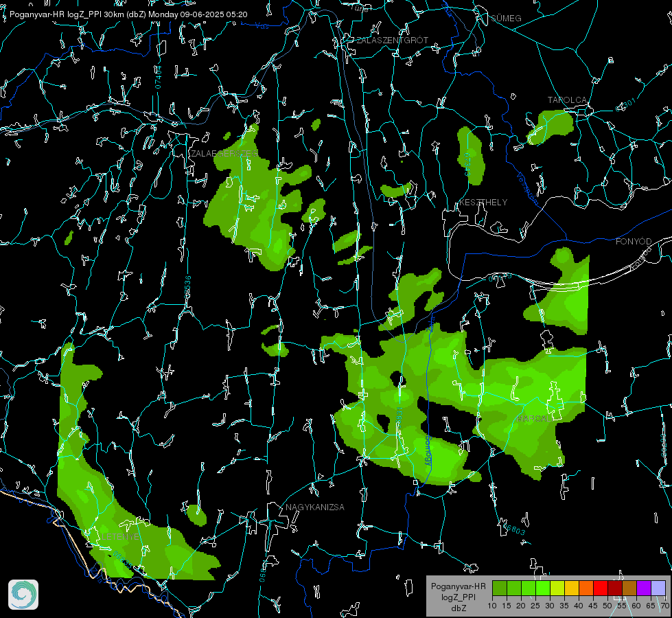
Task: Select the 25–30 dBZ bright green legend swatch
Action: pyautogui.click(x=543, y=588)
